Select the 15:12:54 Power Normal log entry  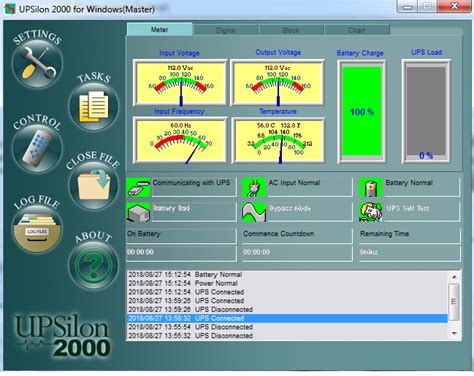pos(287,283)
